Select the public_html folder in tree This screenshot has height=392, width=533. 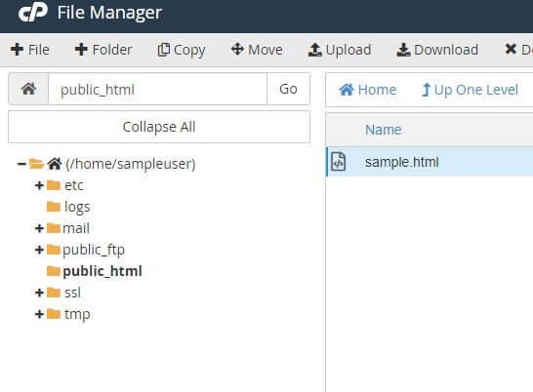[102, 271]
